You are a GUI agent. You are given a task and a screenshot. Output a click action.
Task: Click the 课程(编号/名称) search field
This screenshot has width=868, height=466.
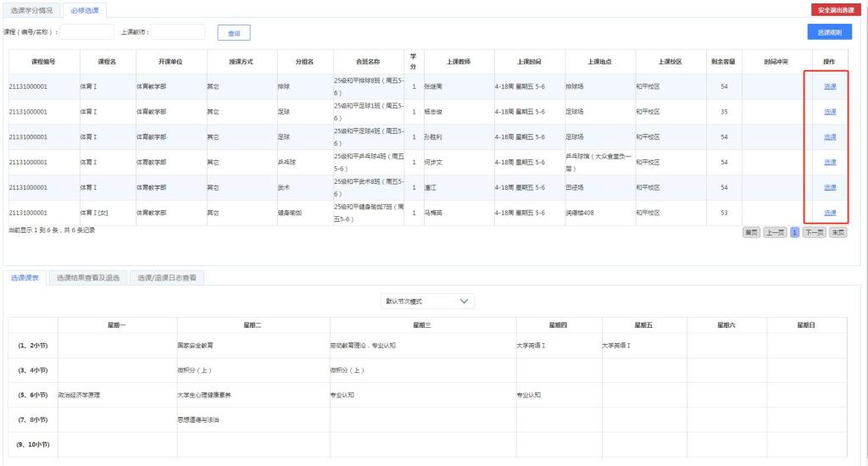[x=86, y=32]
